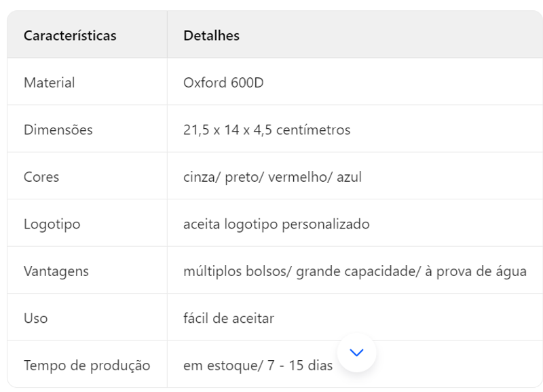Click the Características column header
This screenshot has height=392, width=543.
(x=70, y=36)
